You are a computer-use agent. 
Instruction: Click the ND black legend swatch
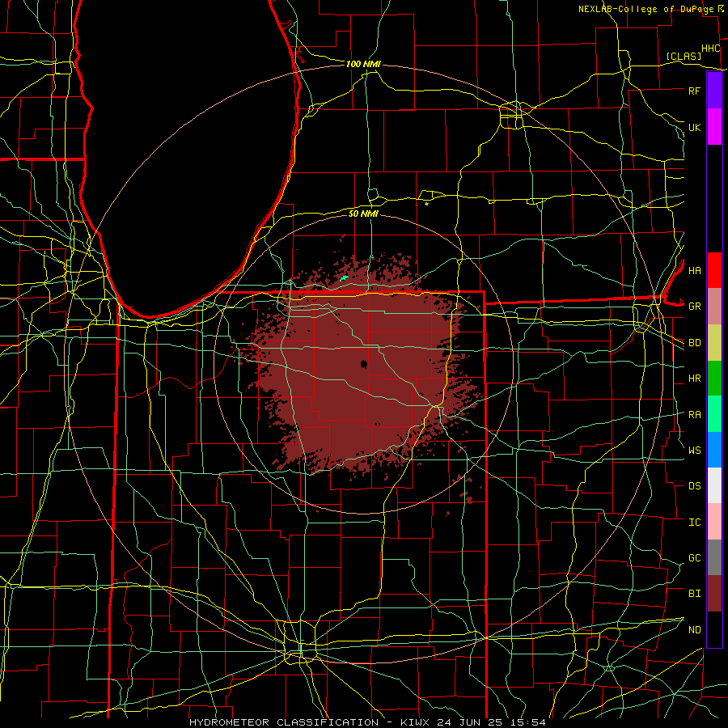click(x=714, y=629)
